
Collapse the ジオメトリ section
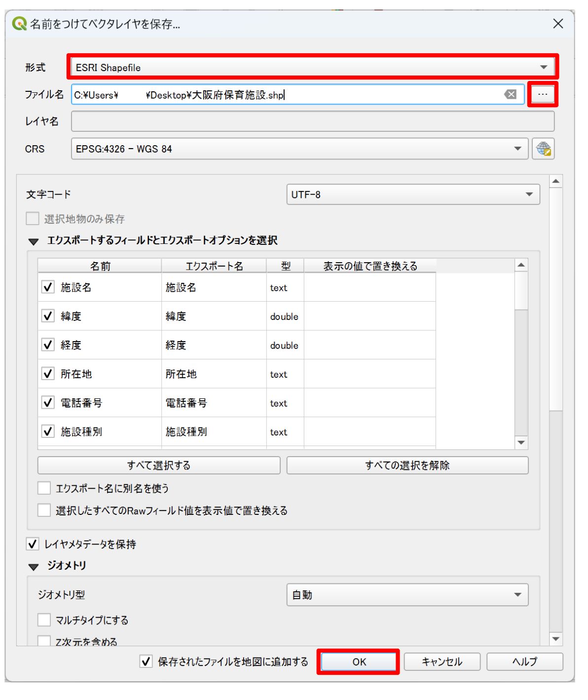tap(33, 567)
